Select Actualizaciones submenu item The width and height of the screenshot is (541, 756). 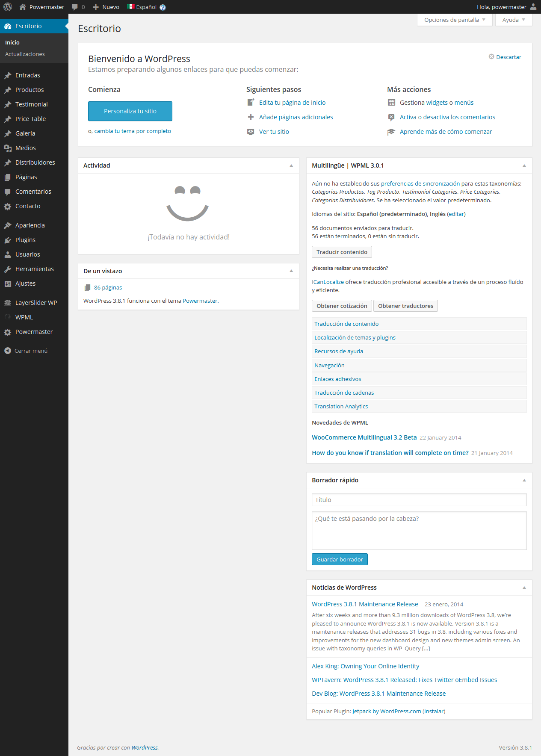(25, 54)
